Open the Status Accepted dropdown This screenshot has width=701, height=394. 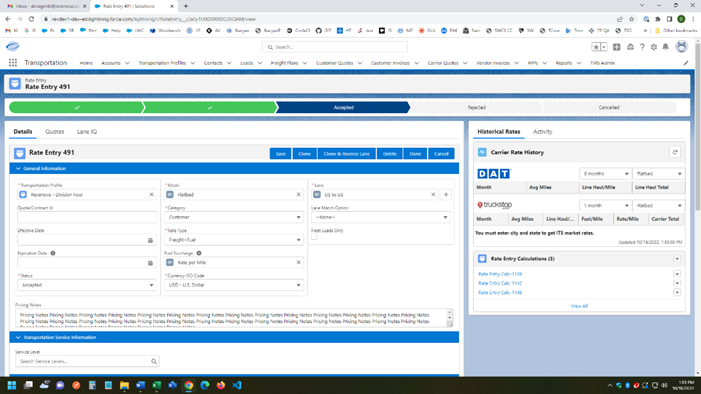point(87,285)
